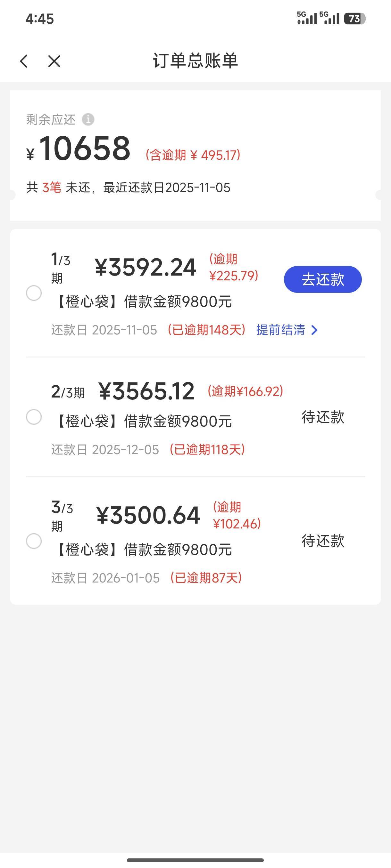This screenshot has width=391, height=868.
Task: Tap the 3笔 unpaid count text
Action: point(52,187)
